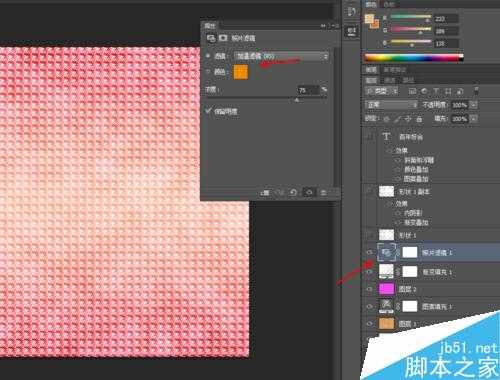Click the layer mask icon in Properties header
The image size is (500, 380).
(223, 38)
